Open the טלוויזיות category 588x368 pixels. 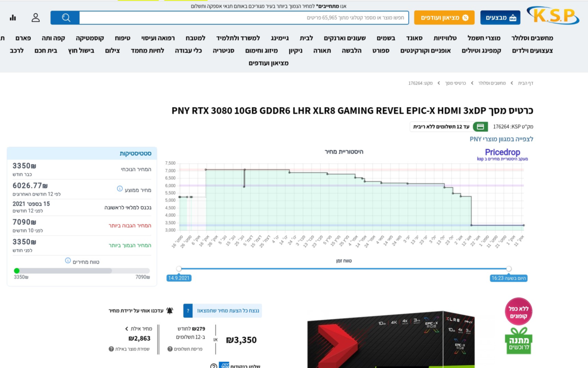pos(446,38)
